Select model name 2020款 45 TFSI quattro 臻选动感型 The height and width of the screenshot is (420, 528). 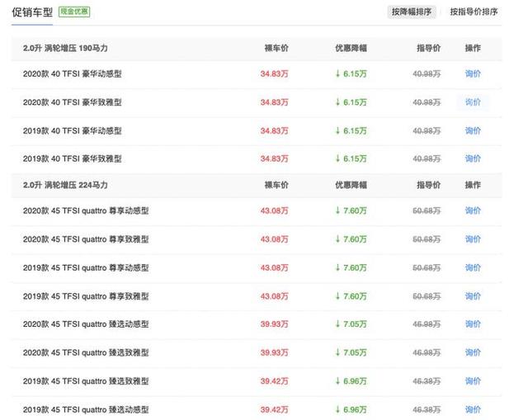[86, 324]
